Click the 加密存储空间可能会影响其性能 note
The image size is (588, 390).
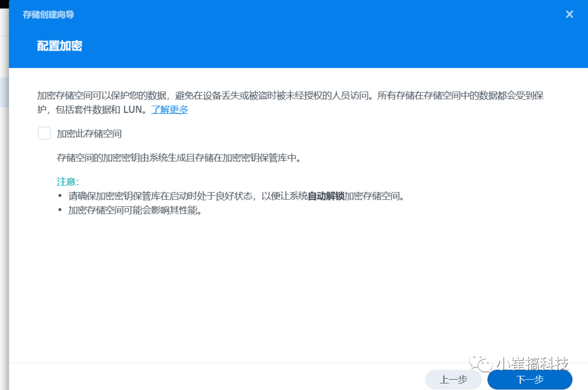point(135,210)
